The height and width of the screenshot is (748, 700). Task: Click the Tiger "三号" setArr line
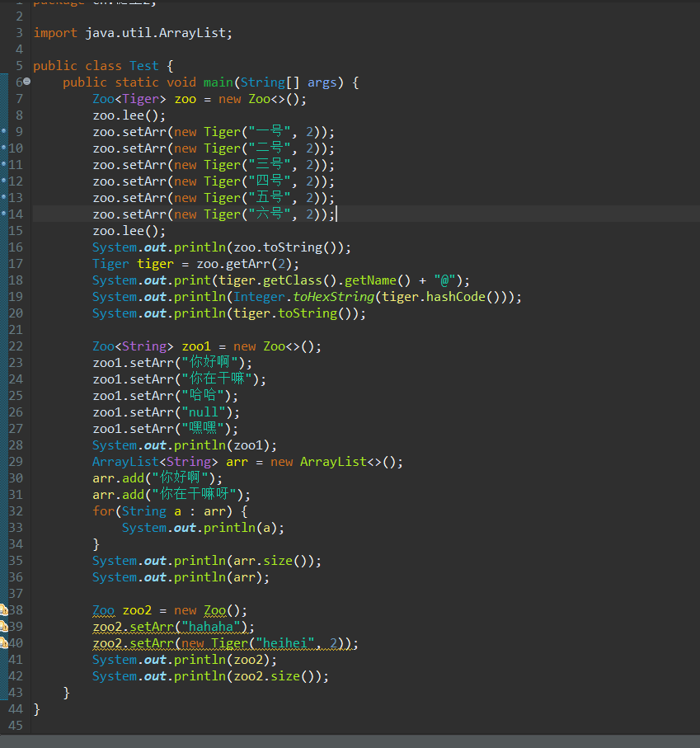pyautogui.click(x=214, y=165)
